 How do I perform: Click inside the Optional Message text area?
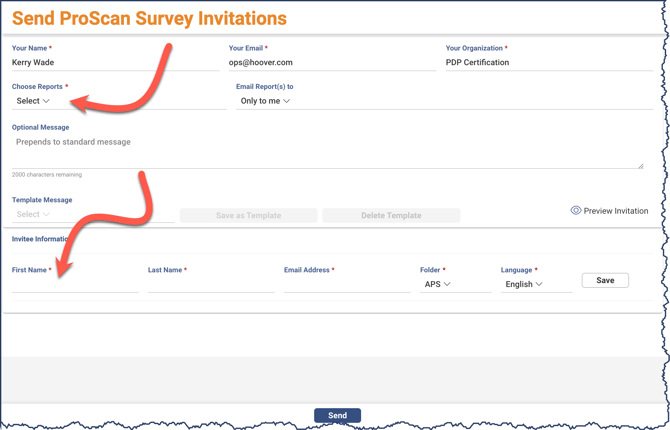click(x=326, y=150)
